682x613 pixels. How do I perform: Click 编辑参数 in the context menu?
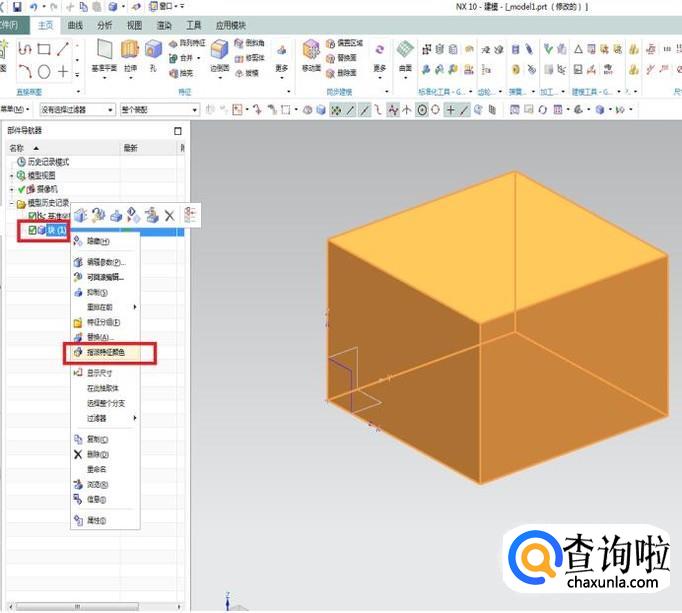[106, 262]
